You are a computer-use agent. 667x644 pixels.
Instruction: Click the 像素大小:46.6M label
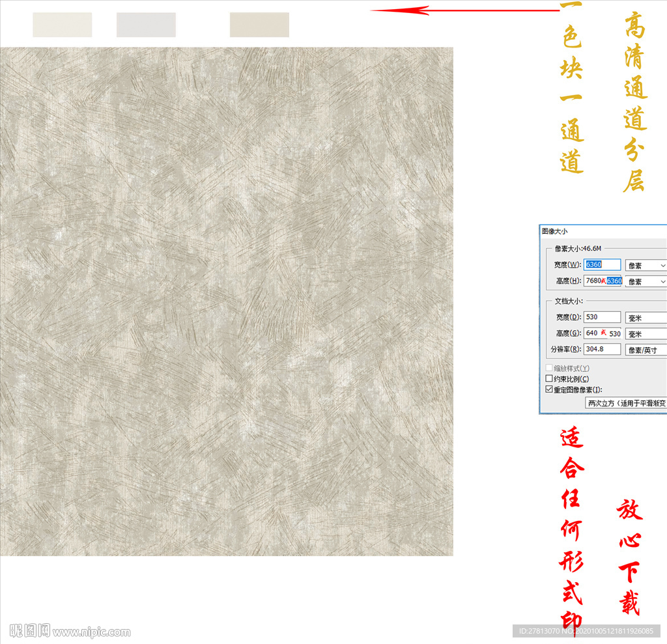pyautogui.click(x=578, y=248)
